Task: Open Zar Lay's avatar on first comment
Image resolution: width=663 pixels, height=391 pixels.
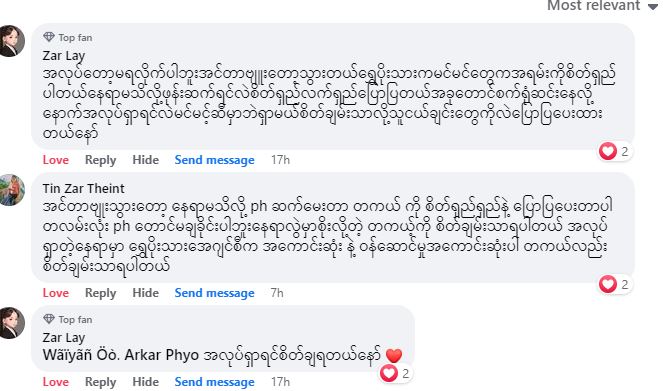Action: pos(11,41)
